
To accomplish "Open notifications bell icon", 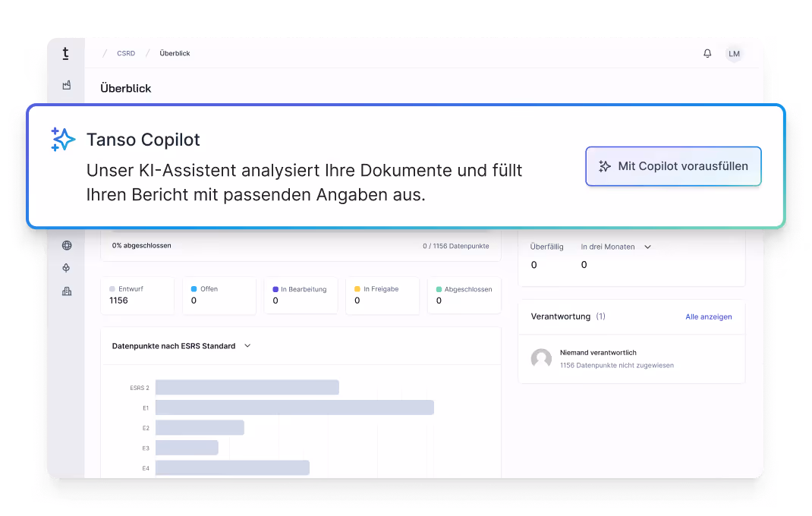I will click(x=707, y=53).
